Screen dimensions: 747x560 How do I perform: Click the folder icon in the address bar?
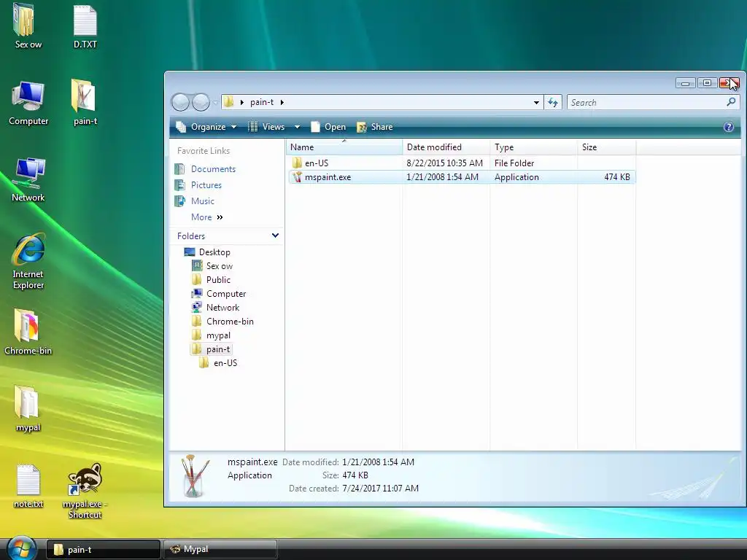pos(228,102)
